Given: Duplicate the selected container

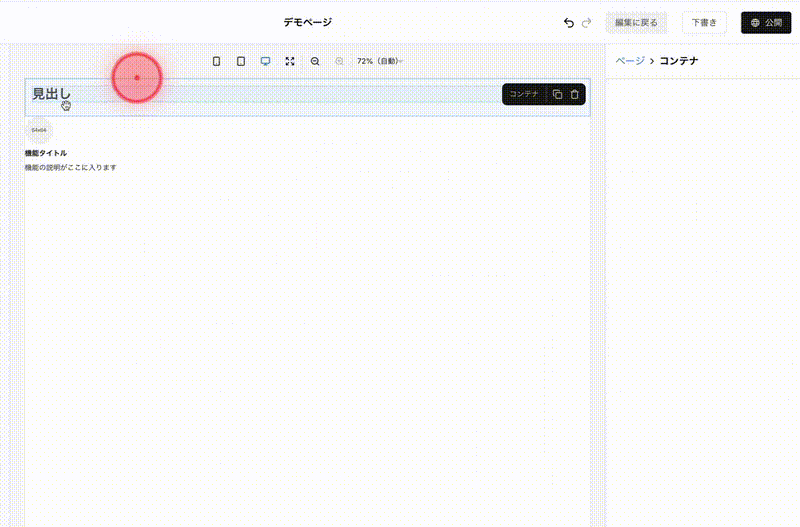Looking at the screenshot, I should (557, 94).
